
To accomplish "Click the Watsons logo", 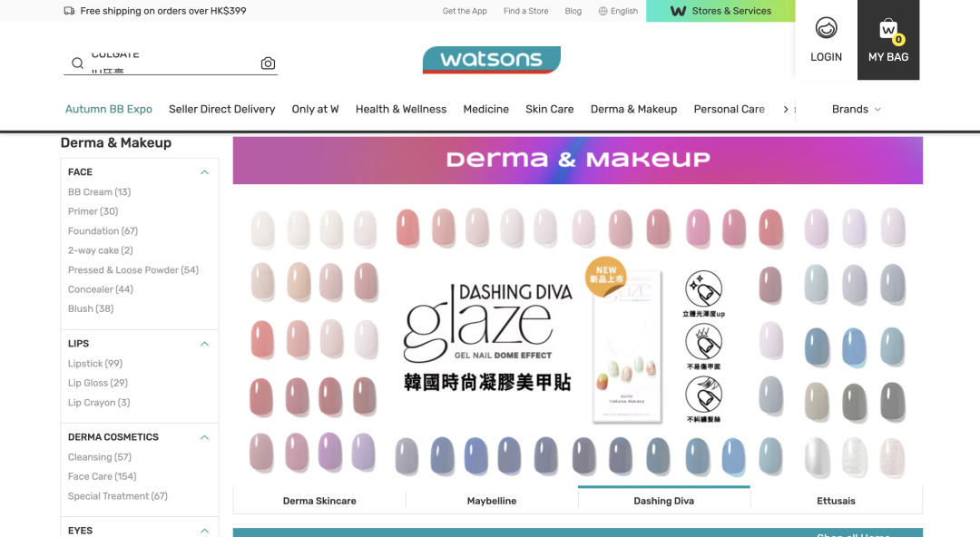I will coord(491,59).
